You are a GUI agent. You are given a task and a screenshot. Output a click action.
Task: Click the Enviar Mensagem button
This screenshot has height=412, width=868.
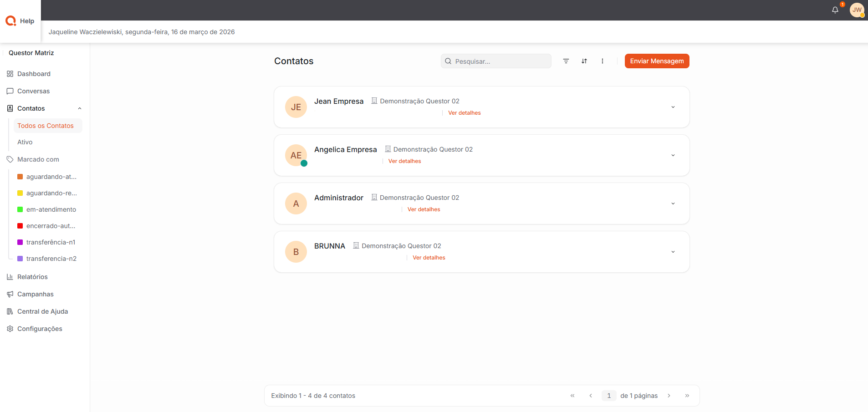point(657,61)
